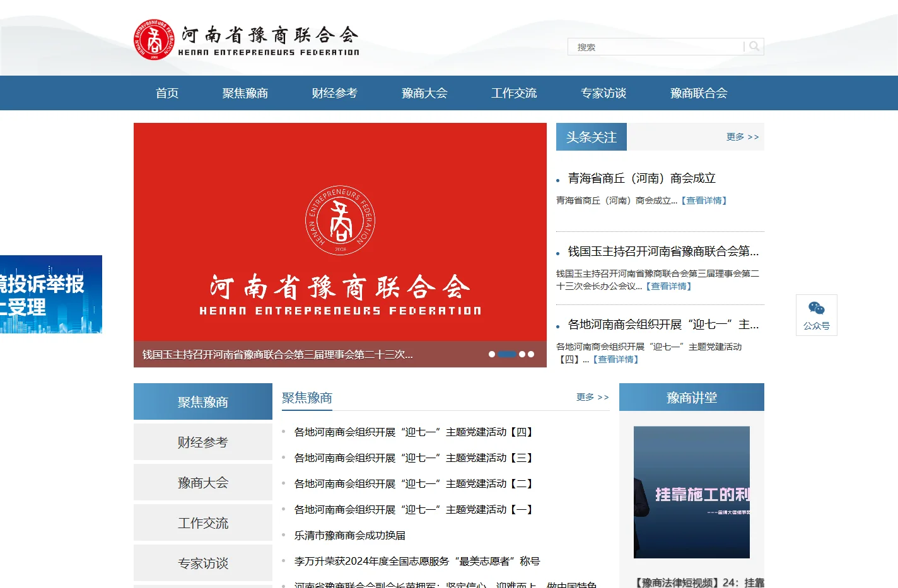Click 更多 in 头条关注 header
898x588 pixels.
click(742, 137)
